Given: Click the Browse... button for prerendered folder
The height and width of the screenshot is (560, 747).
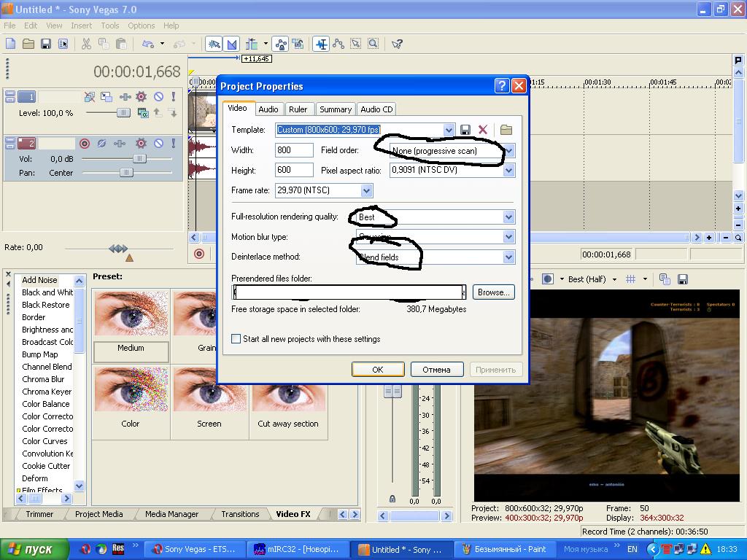Looking at the screenshot, I should (494, 292).
